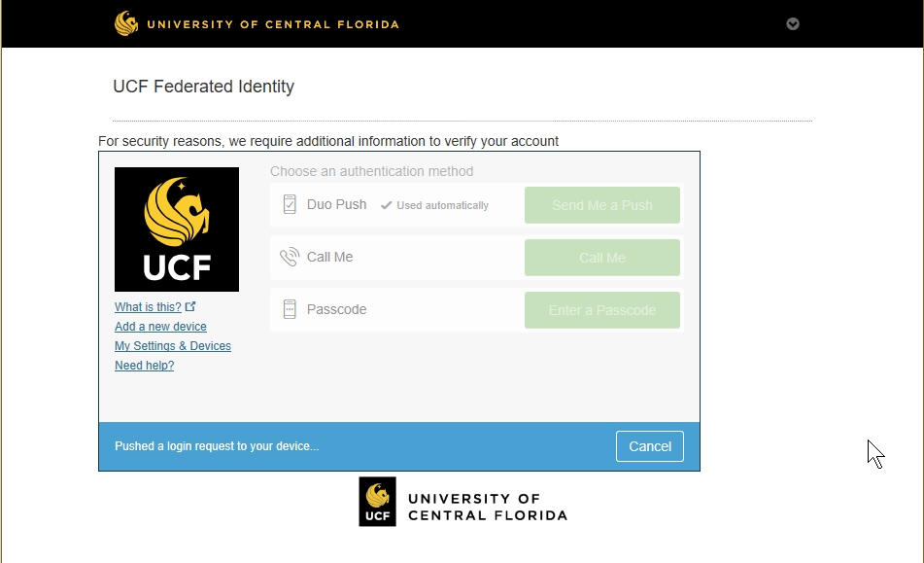Screen dimensions: 924x563
Task: Click the Used automatically checkmark
Action: pos(386,205)
